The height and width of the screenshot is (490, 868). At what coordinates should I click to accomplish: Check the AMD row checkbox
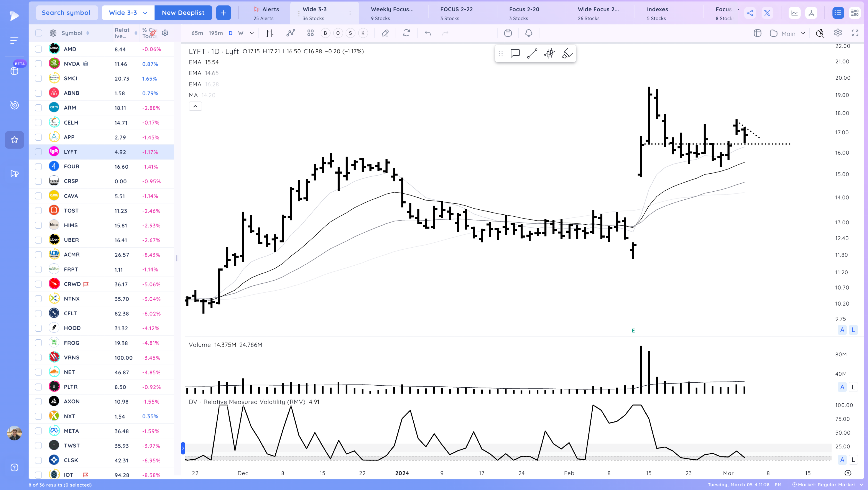38,49
